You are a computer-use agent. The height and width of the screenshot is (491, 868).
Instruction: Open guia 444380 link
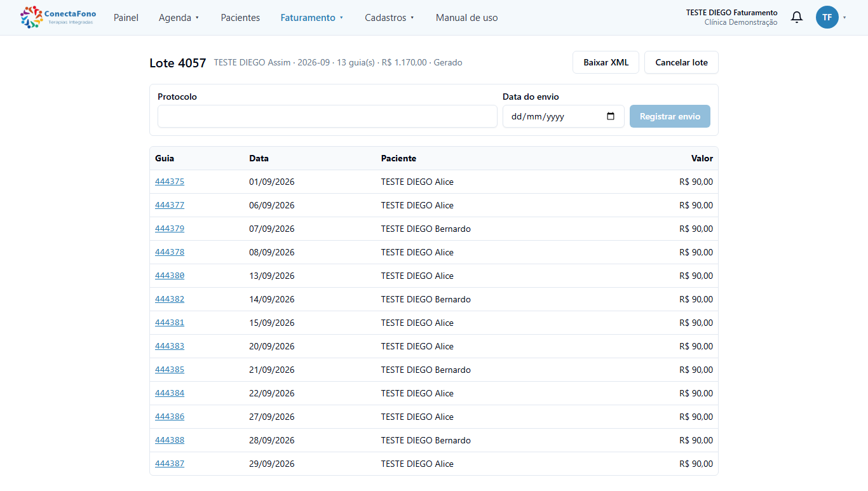coord(170,276)
